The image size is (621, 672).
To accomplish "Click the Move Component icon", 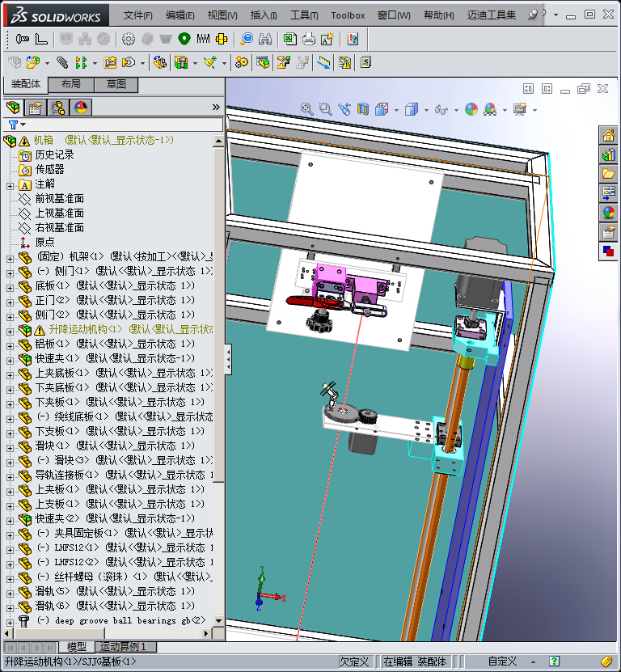I will (128, 62).
